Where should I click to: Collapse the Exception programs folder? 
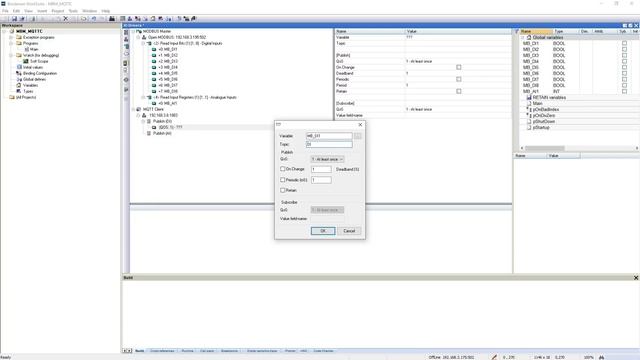11,37
